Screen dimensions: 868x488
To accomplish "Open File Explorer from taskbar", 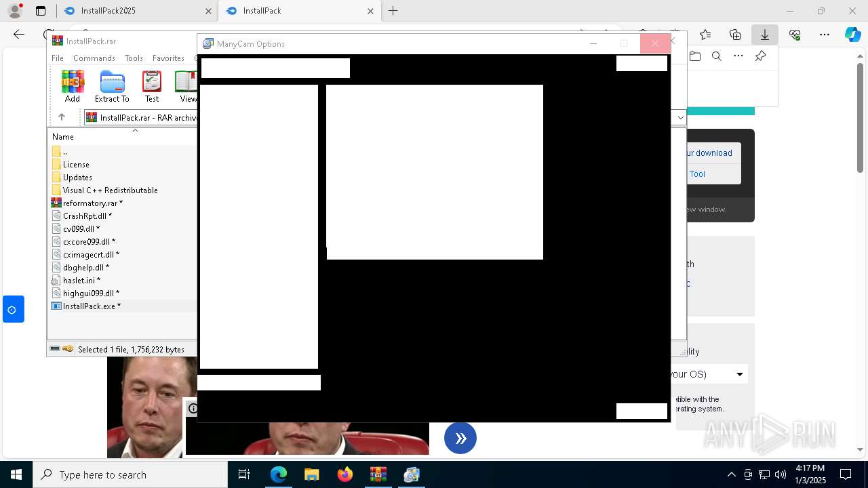I will tap(312, 474).
